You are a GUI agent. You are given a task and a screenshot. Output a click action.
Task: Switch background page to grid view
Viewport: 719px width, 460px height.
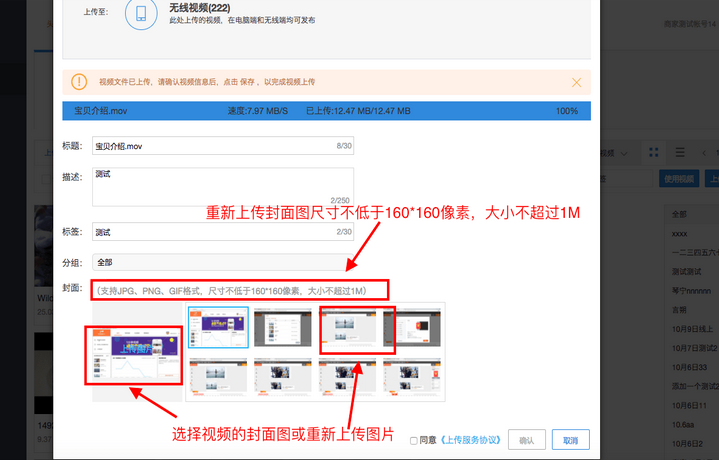click(654, 152)
